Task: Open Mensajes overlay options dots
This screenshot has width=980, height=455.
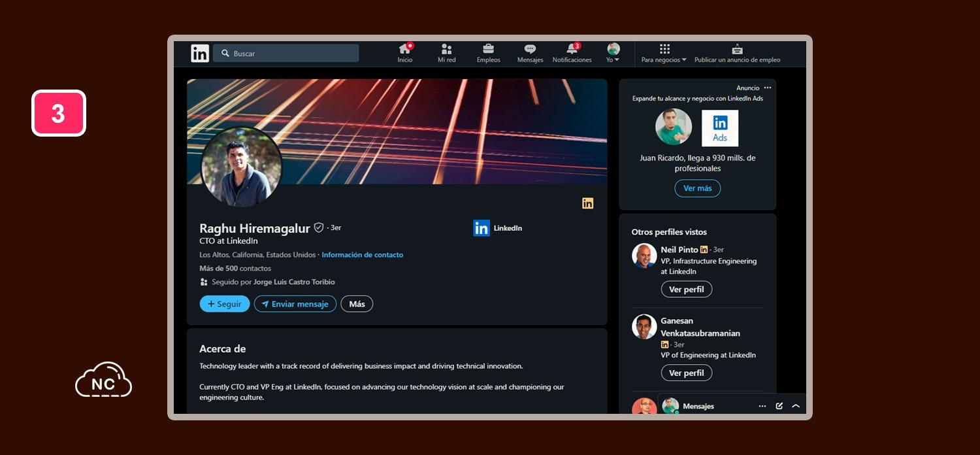Action: 762,406
